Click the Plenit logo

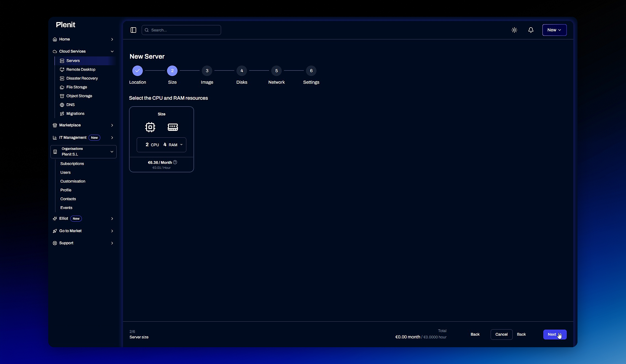(x=66, y=25)
